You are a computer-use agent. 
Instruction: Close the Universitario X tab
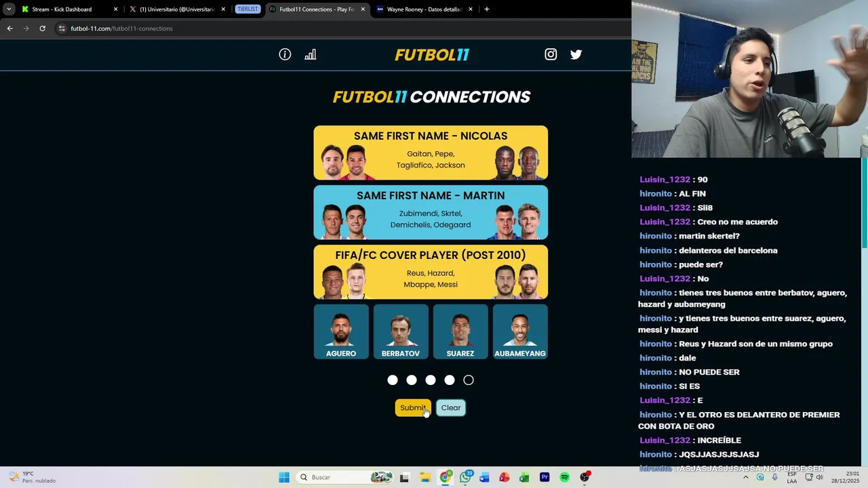point(223,9)
